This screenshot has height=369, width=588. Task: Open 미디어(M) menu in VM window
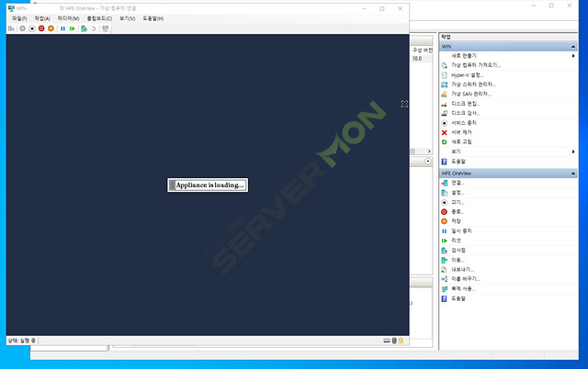pos(68,18)
